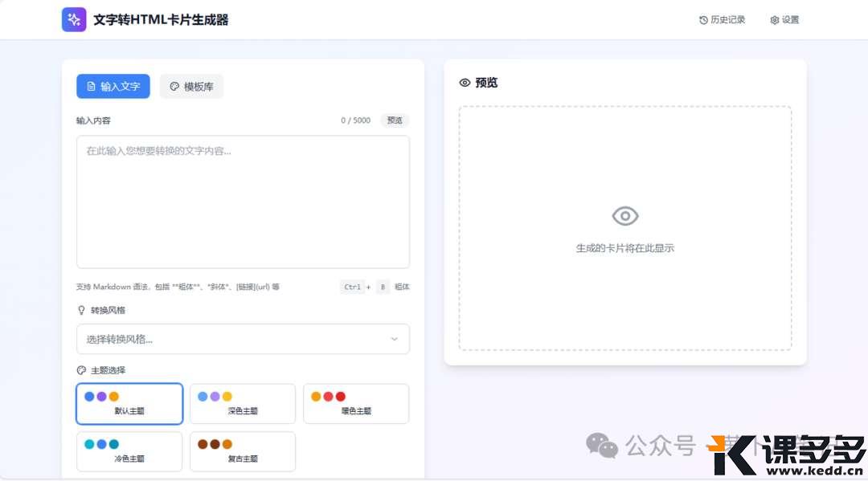Select the 复古主题 theme card

tap(243, 451)
